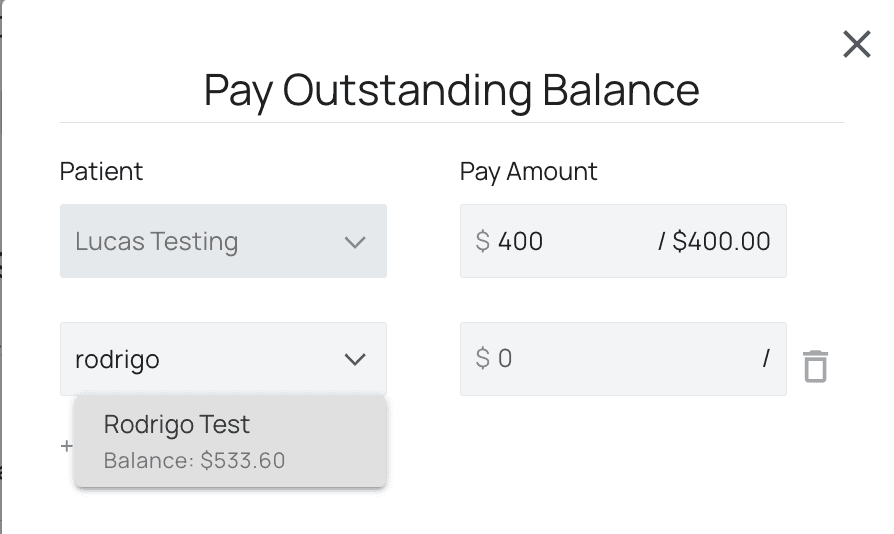Expand the Lucas Testing dropdown chevron
Image resolution: width=894 pixels, height=534 pixels.
click(x=355, y=242)
